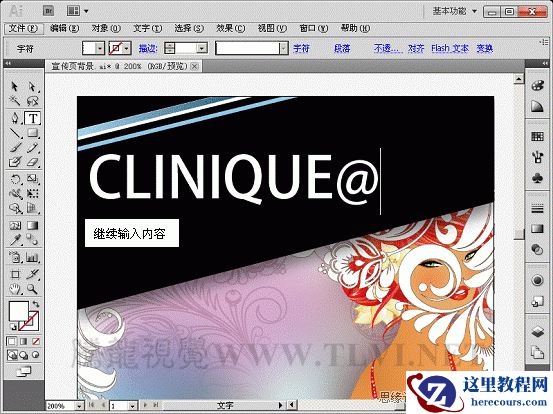Enable Draw Inside mode
553x414 pixels.
pyautogui.click(x=36, y=355)
